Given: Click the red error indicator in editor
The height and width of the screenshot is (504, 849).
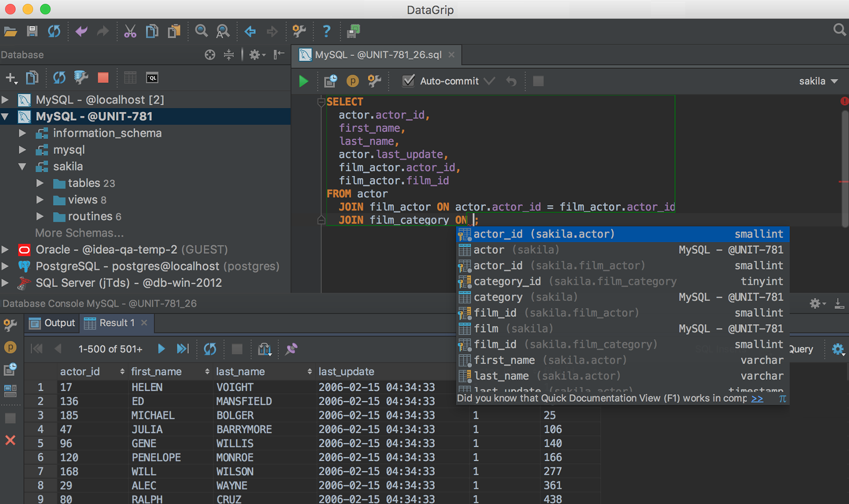Looking at the screenshot, I should [x=844, y=101].
